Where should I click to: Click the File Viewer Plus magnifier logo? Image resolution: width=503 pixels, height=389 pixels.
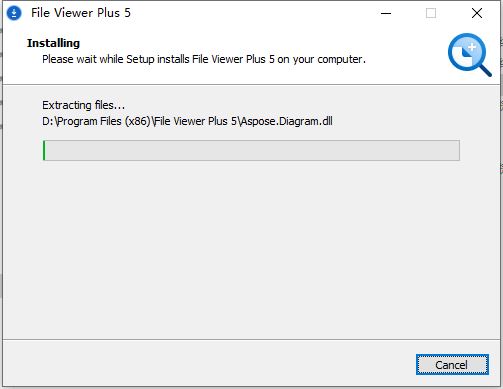470,55
